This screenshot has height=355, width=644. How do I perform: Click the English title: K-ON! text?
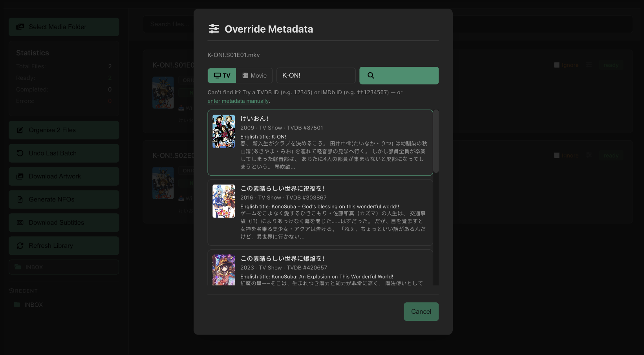[263, 137]
